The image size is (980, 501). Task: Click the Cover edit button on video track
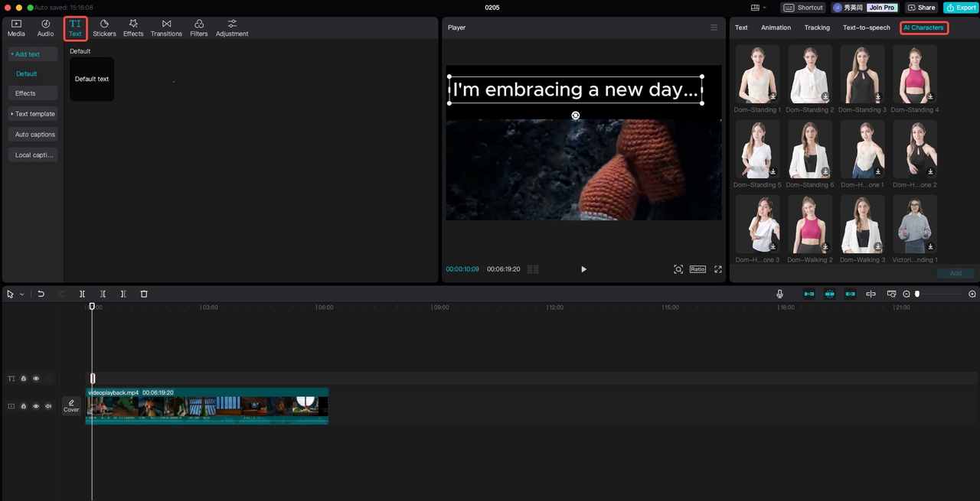71,405
